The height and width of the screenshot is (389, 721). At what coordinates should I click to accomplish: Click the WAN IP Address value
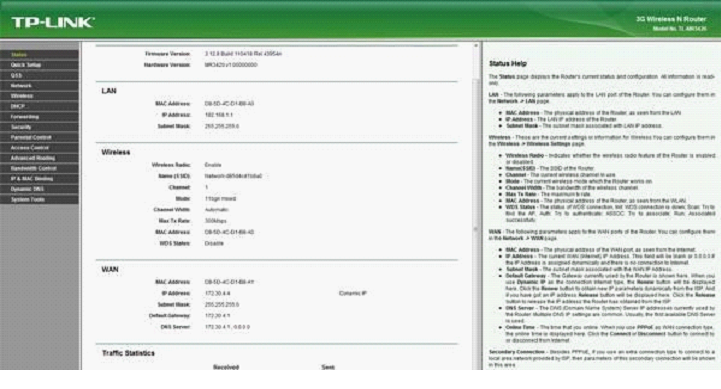tap(217, 293)
